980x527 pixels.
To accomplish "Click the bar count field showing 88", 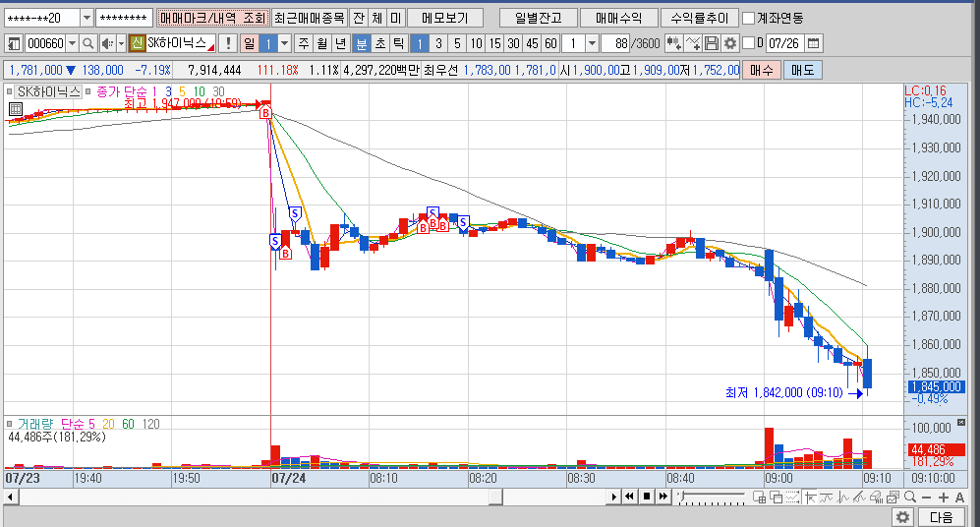I will click(x=615, y=43).
